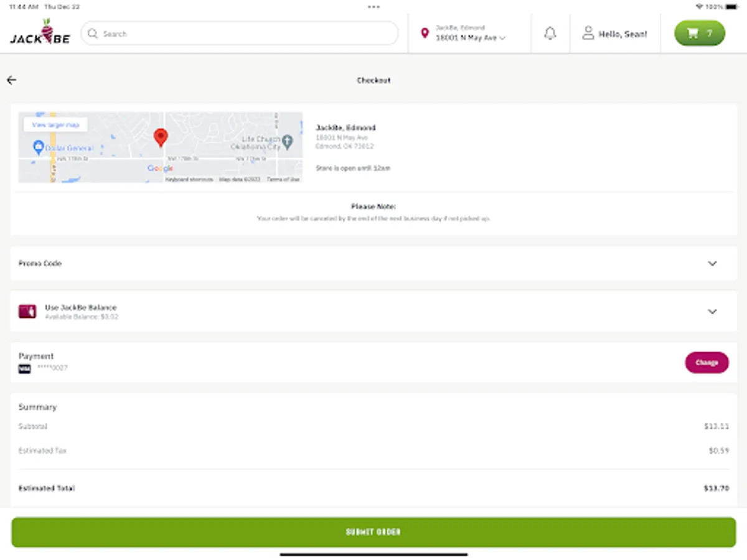
Task: Click the Submit Order button
Action: coord(374,532)
